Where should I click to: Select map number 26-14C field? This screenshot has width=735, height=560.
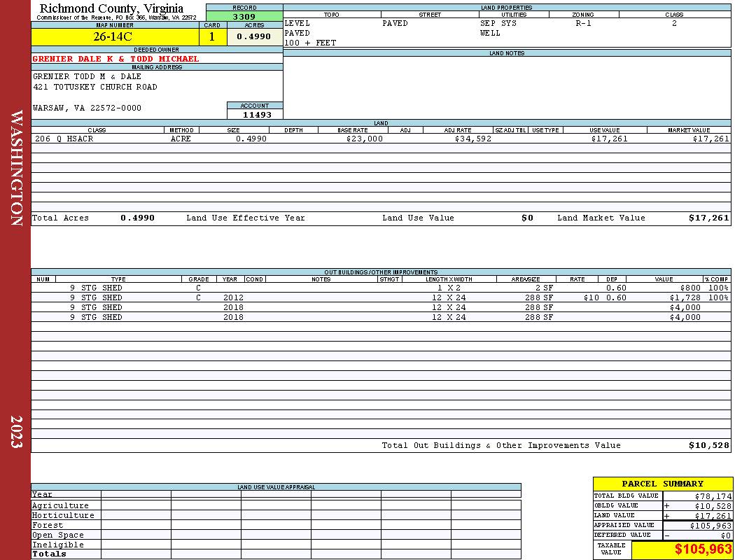pyautogui.click(x=115, y=36)
